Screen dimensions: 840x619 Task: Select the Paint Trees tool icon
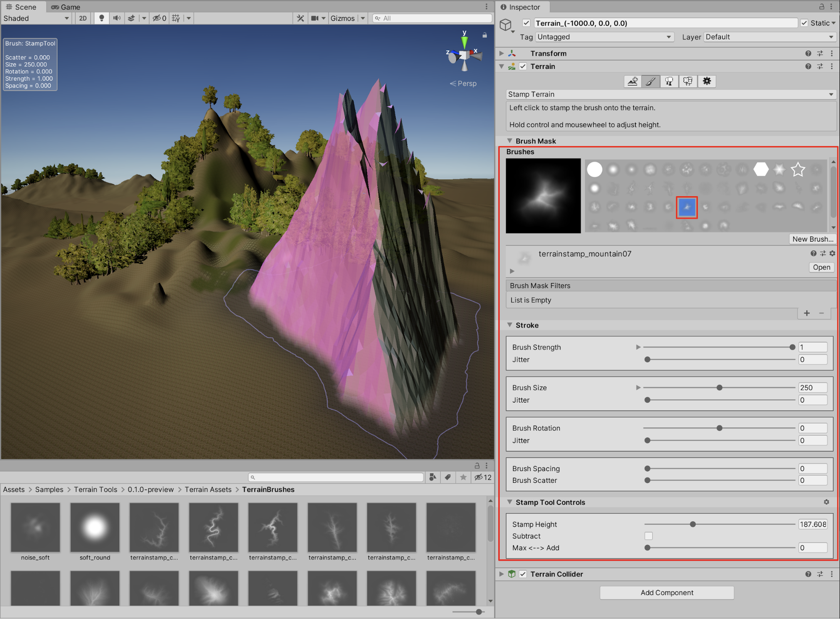pos(669,82)
